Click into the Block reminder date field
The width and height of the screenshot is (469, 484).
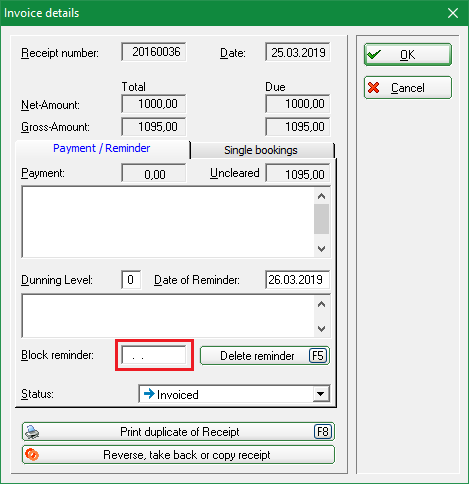[154, 355]
